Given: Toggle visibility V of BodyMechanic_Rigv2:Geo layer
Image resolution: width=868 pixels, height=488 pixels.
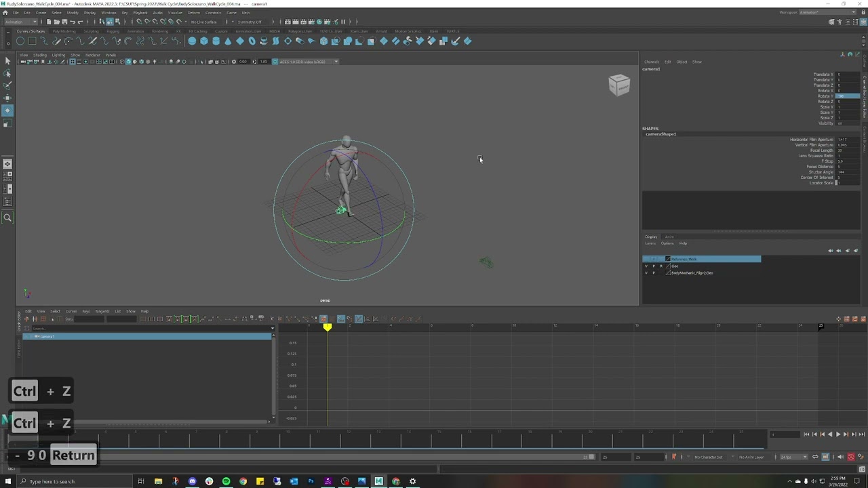Looking at the screenshot, I should click(x=646, y=273).
